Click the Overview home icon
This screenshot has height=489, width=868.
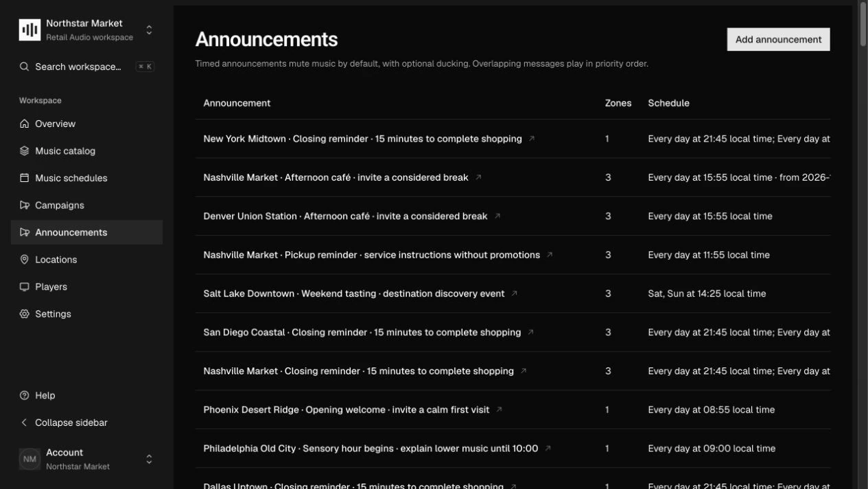pos(25,124)
